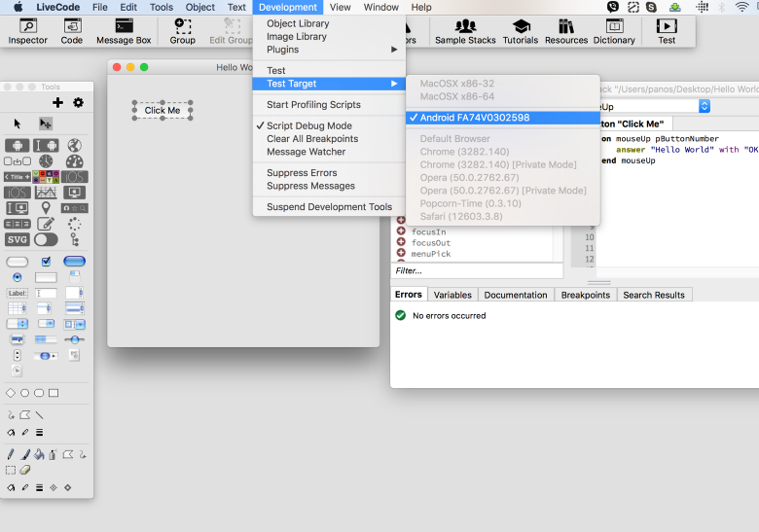Choose the slider control in Tools palette

74,340
